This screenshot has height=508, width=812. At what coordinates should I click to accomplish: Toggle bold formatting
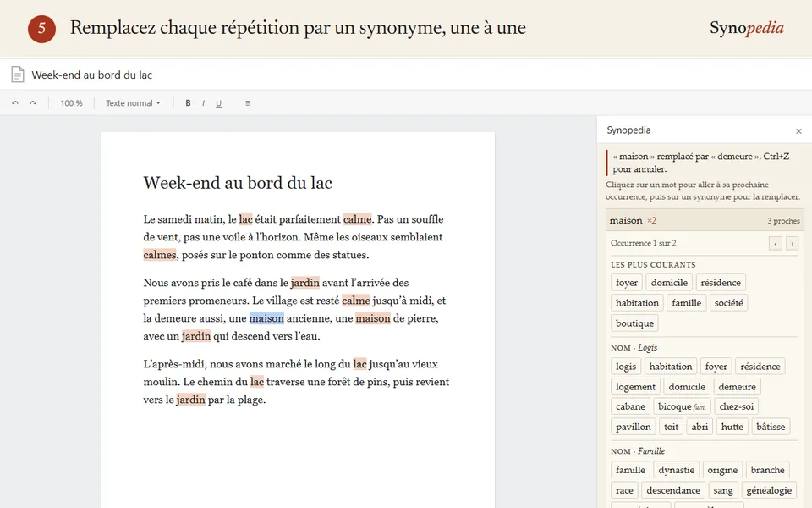tap(188, 103)
